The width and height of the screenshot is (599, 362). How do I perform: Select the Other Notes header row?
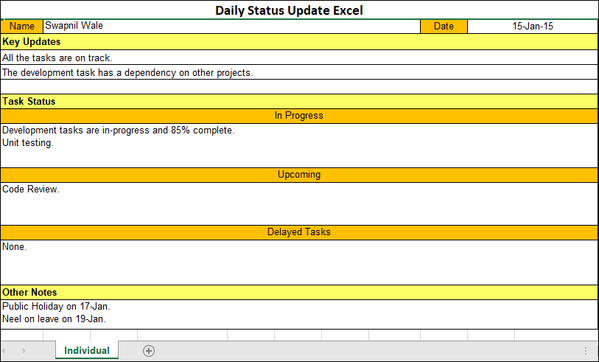(x=299, y=292)
